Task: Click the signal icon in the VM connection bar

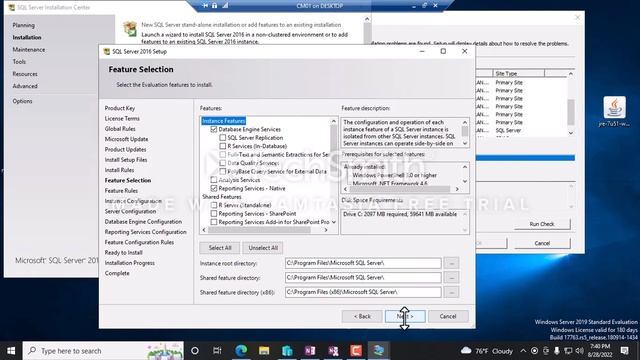Action: coord(225,5)
